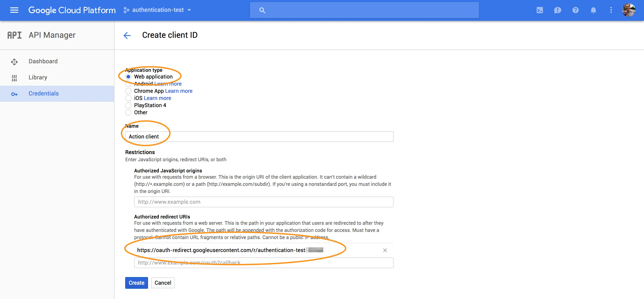This screenshot has width=644, height=299.
Task: Click the Create button
Action: [x=136, y=283]
